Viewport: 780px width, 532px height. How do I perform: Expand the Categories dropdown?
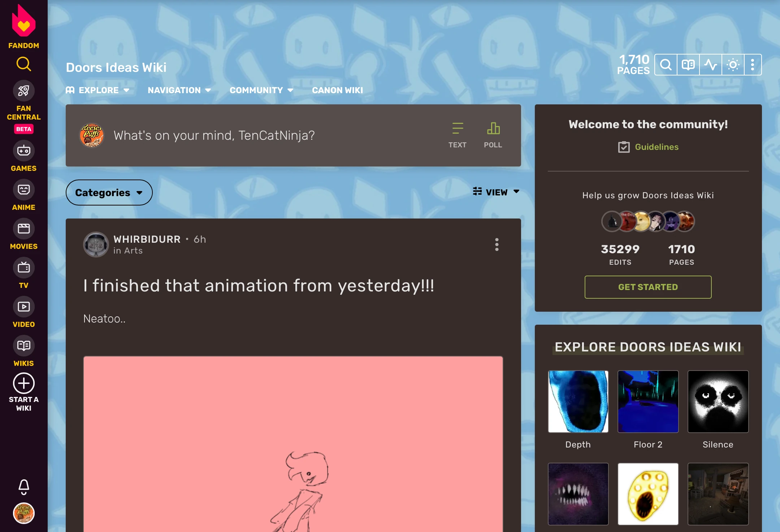coord(109,193)
